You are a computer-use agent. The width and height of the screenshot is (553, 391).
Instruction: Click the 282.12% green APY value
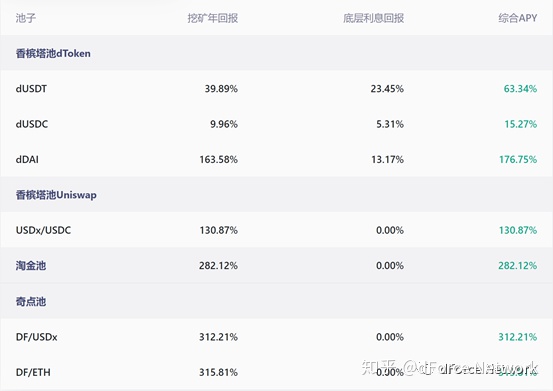click(518, 265)
